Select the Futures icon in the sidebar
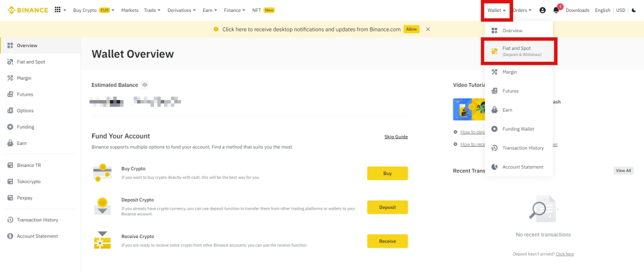 [x=10, y=94]
